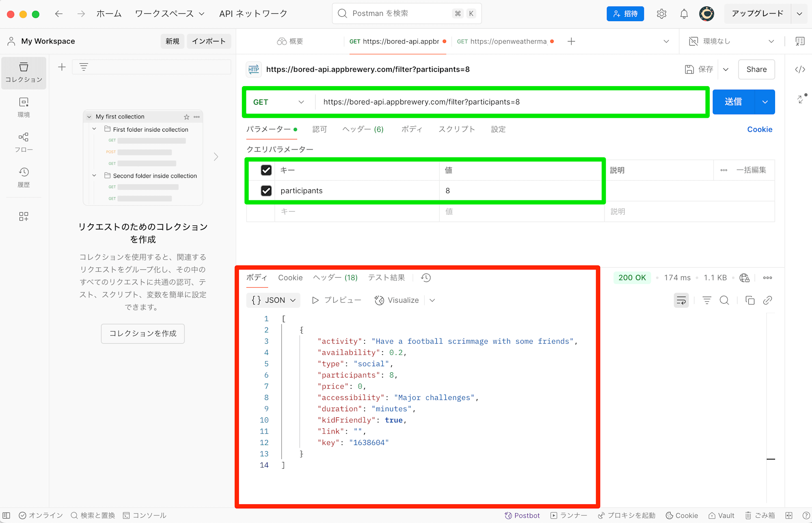The height and width of the screenshot is (523, 812).
Task: Open Postbot in the status bar
Action: pos(522,516)
